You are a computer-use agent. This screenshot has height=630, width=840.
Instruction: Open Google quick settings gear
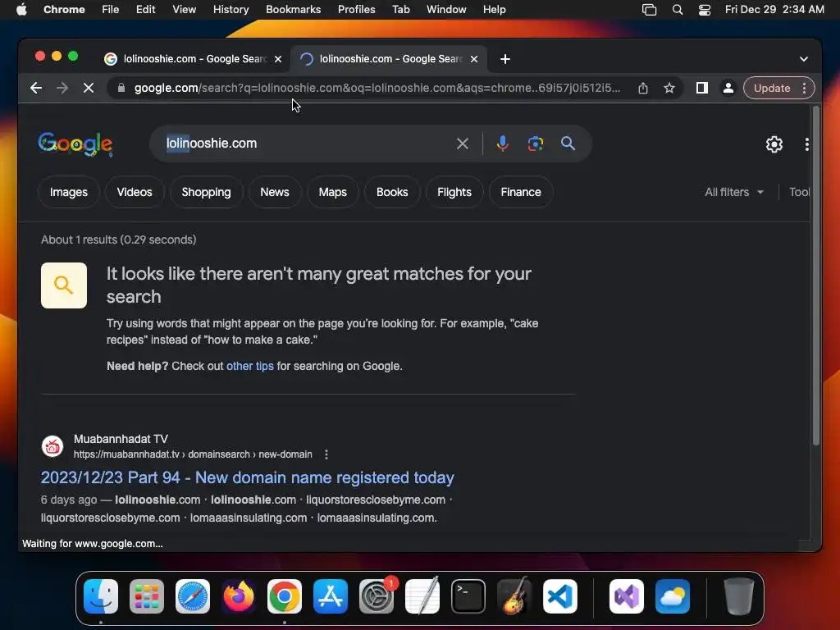774,144
